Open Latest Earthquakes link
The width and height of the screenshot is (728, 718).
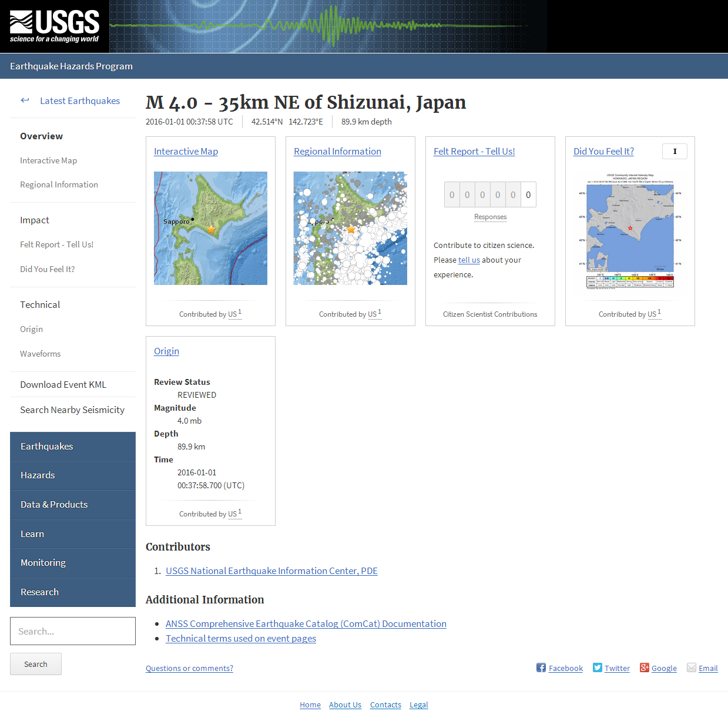click(x=80, y=100)
